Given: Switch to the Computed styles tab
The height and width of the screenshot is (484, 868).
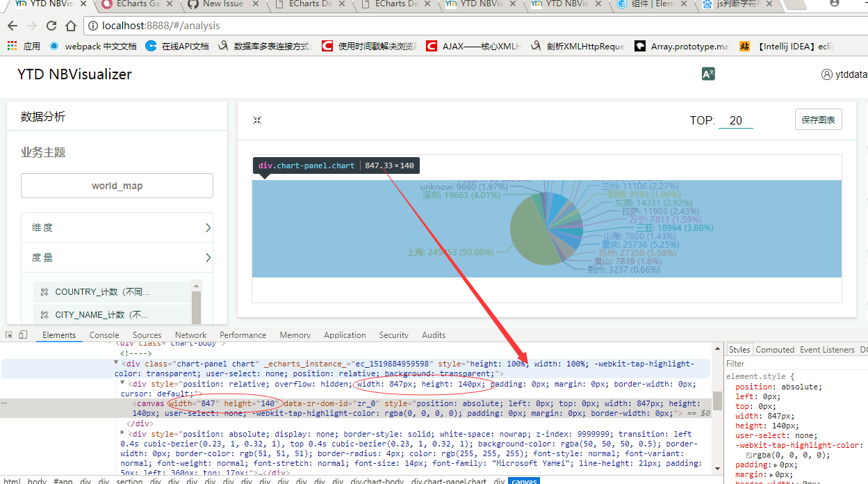Looking at the screenshot, I should point(775,349).
